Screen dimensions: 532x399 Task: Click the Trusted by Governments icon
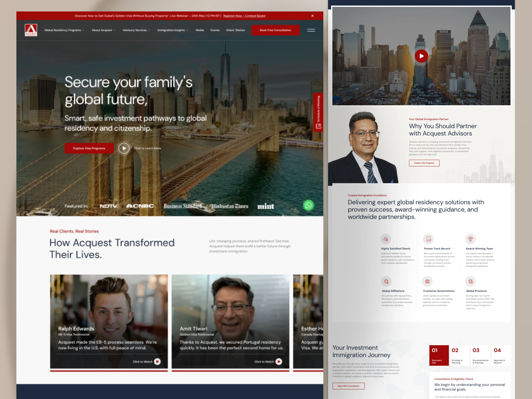click(427, 281)
